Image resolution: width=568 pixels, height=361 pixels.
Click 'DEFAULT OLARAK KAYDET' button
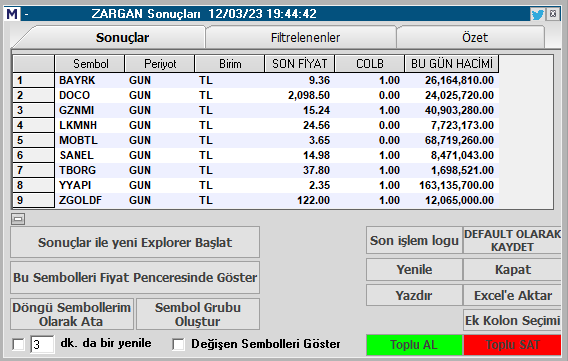(x=512, y=240)
